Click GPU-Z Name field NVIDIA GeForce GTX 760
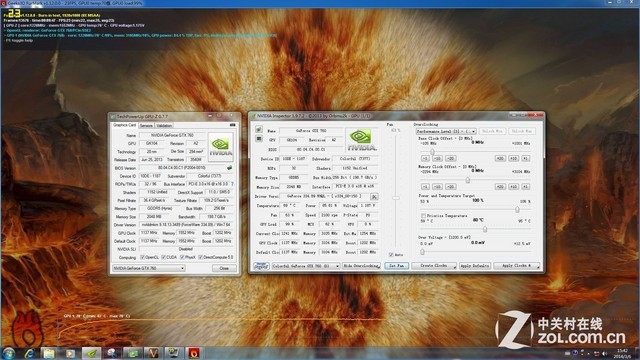The height and width of the screenshot is (360, 640). [172, 135]
